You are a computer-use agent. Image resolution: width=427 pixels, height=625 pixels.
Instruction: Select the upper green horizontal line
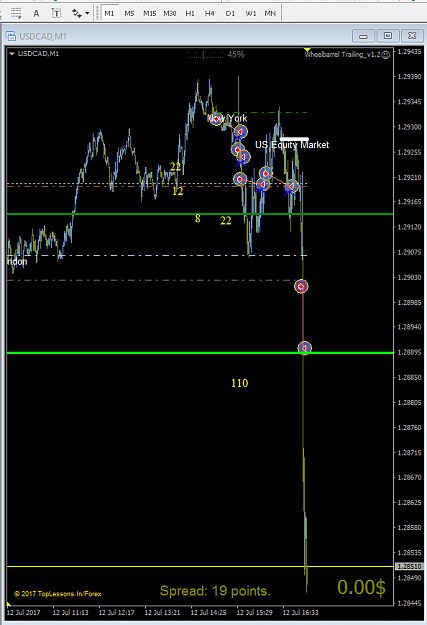[200, 214]
